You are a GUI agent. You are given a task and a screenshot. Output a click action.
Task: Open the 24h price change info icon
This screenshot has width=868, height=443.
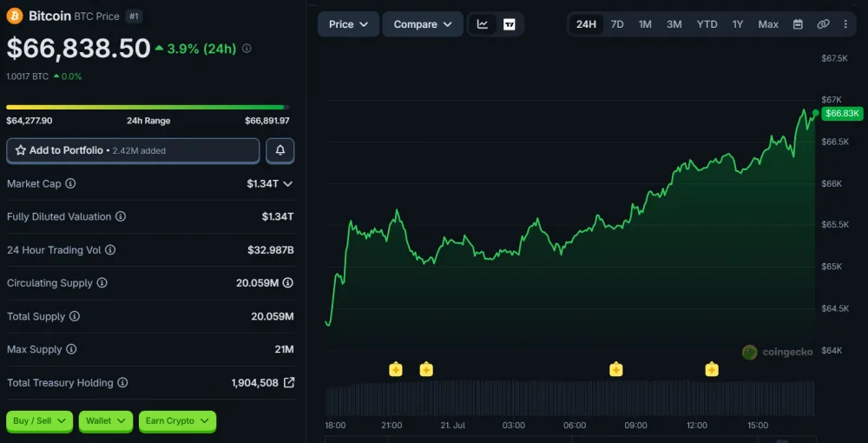[247, 49]
